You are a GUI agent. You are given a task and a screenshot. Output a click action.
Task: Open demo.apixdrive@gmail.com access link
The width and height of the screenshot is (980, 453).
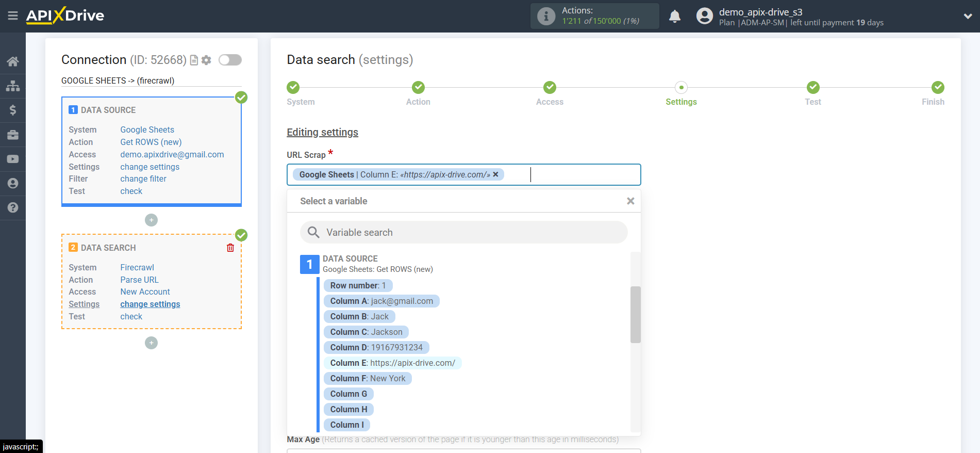(x=172, y=155)
